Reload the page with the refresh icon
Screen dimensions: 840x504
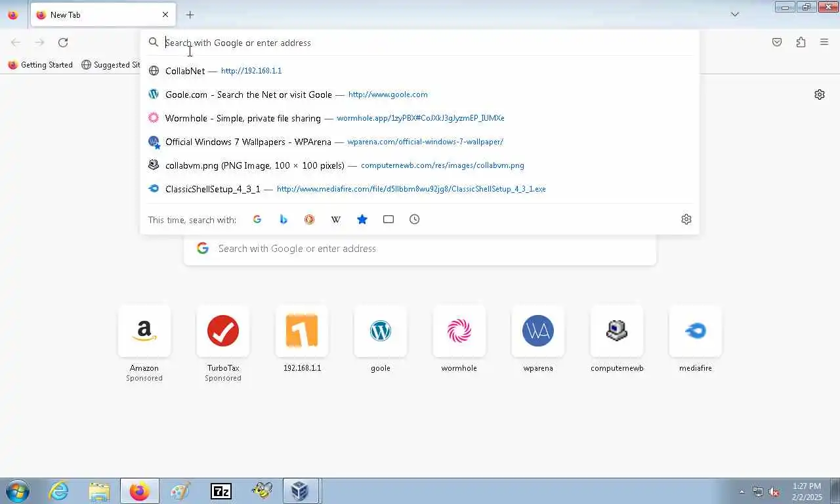(63, 43)
